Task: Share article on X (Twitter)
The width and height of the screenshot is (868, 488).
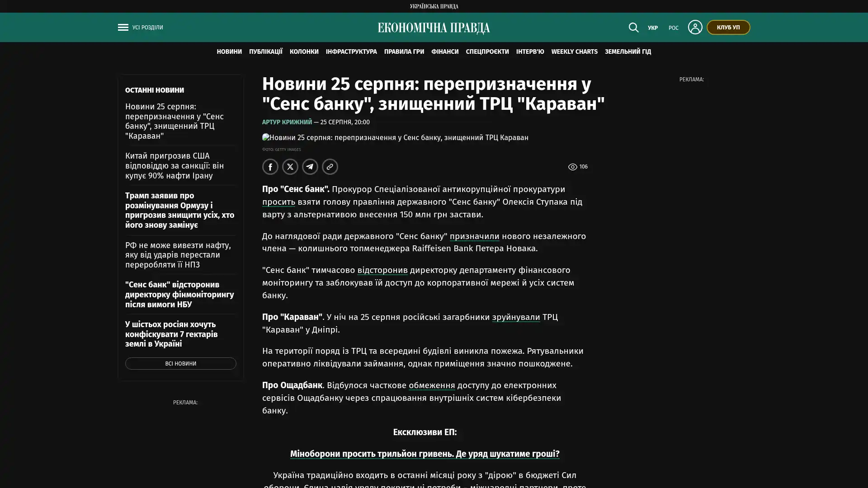Action: tap(290, 167)
